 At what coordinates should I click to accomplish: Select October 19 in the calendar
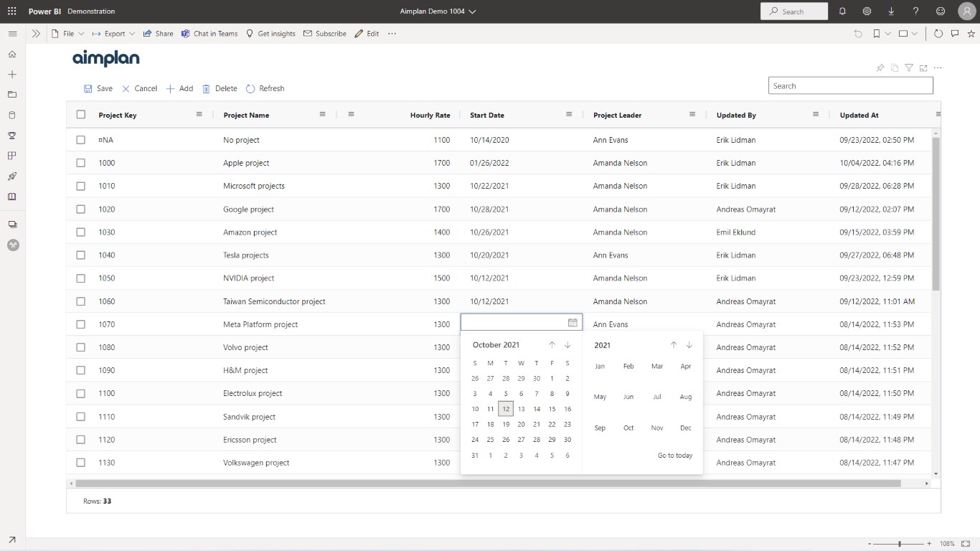pos(506,424)
